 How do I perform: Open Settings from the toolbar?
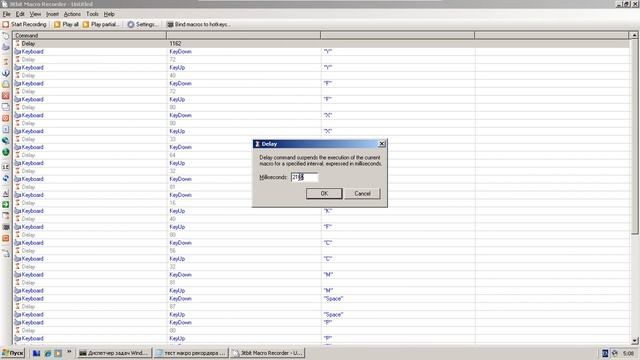142,24
